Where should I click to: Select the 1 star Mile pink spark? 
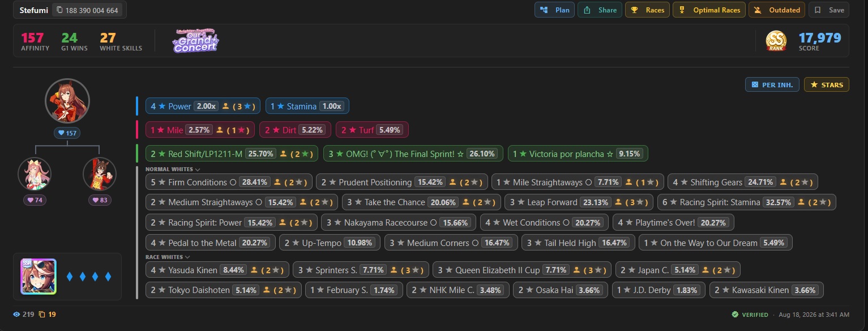(x=200, y=130)
